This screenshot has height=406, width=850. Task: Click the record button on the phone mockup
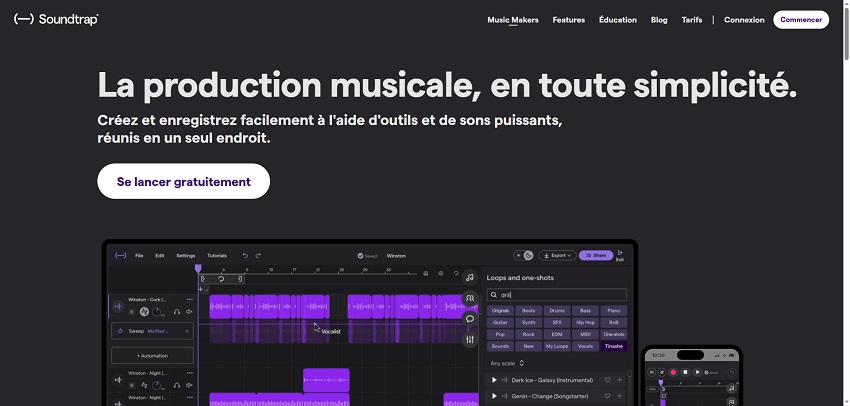673,372
